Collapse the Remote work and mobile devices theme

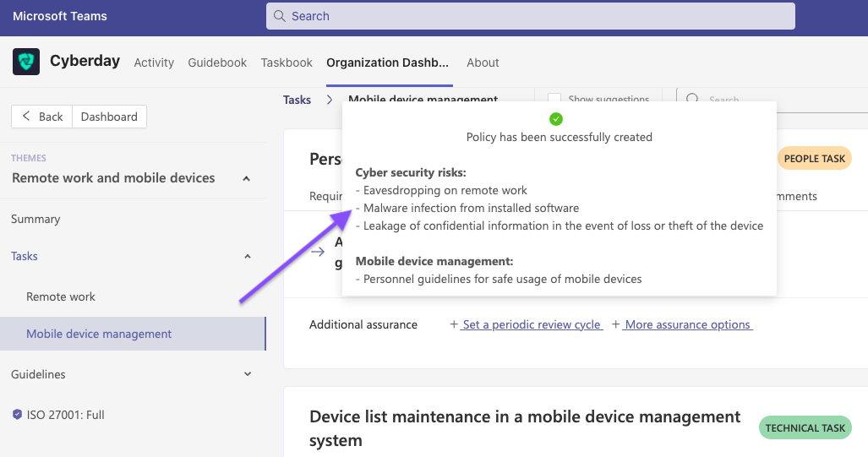pyautogui.click(x=246, y=178)
